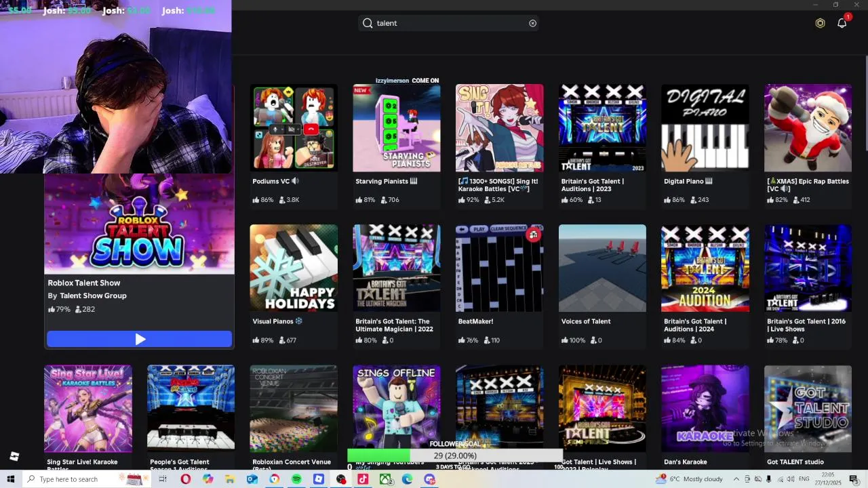
Task: Open the Windows notification center icon
Action: click(854, 479)
